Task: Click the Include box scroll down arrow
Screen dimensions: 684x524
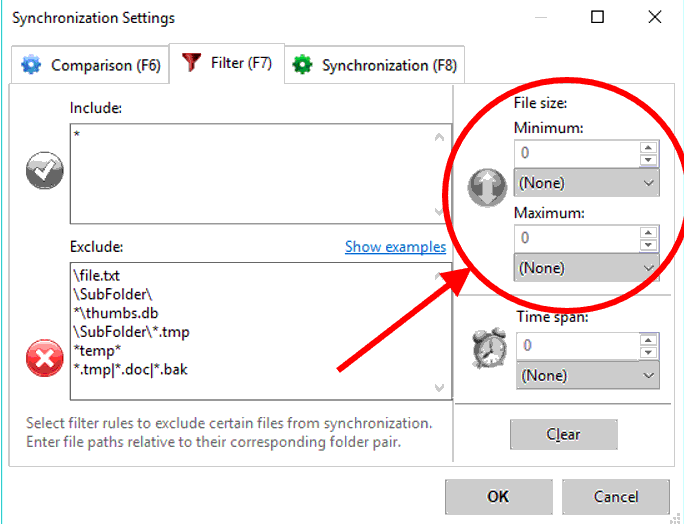Action: pos(439,212)
